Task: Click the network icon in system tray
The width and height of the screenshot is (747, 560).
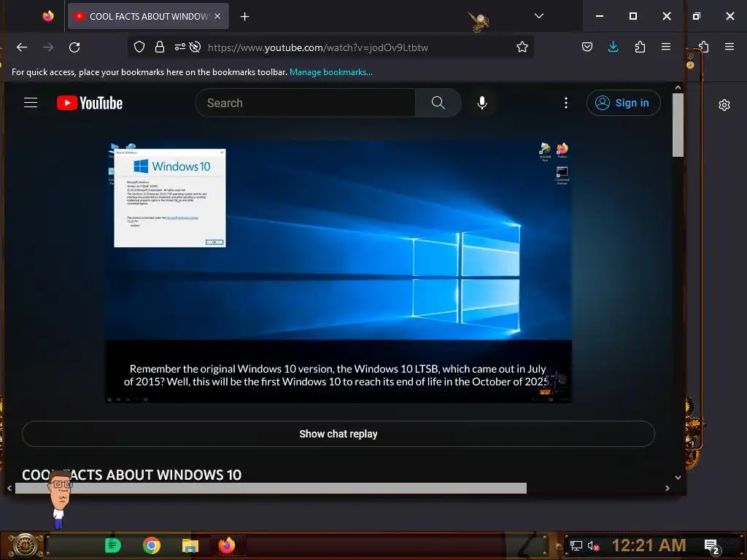Action: (576, 546)
